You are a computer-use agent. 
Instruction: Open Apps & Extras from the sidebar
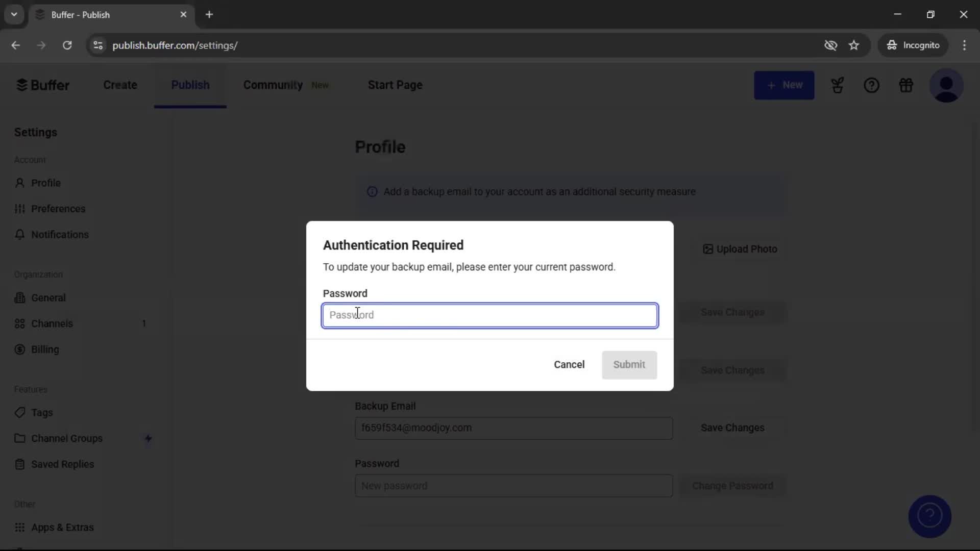click(62, 527)
